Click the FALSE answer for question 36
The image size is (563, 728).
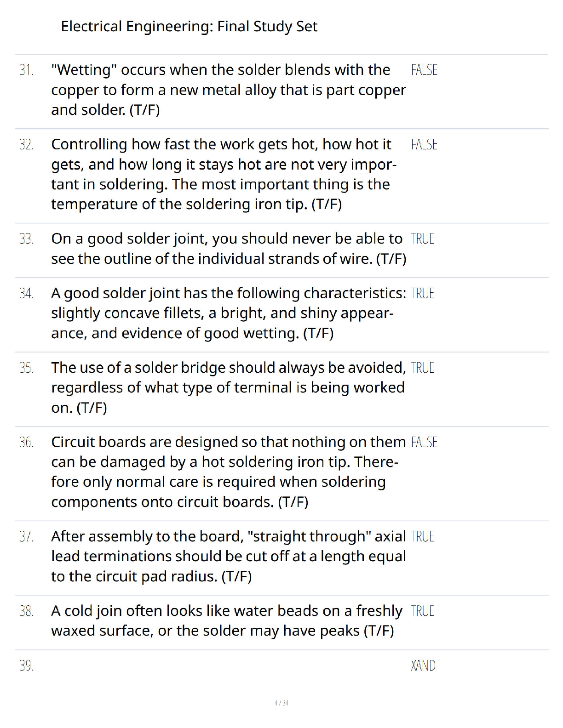(x=424, y=442)
